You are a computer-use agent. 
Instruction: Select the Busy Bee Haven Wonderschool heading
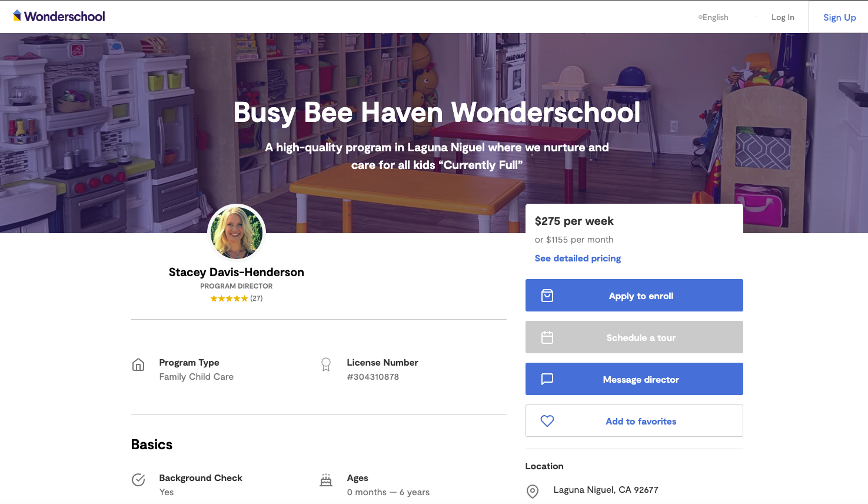[x=437, y=112]
